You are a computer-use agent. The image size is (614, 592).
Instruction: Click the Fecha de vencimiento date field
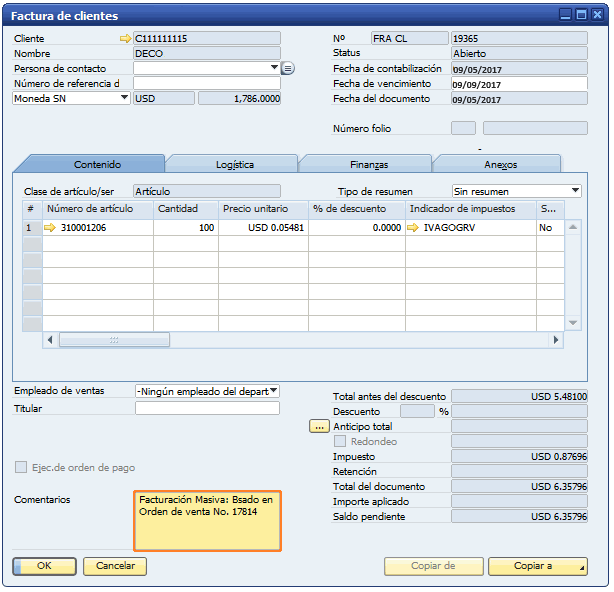tap(518, 84)
